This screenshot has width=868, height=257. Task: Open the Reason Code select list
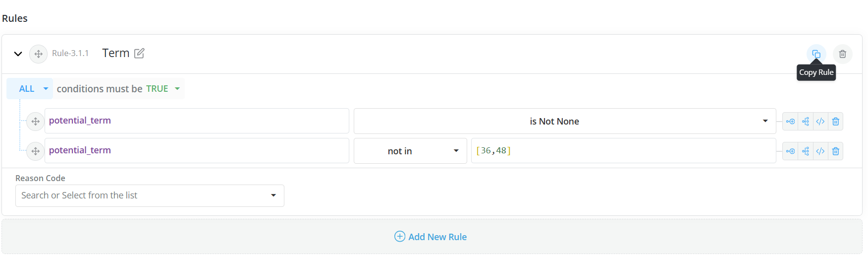[x=150, y=195]
